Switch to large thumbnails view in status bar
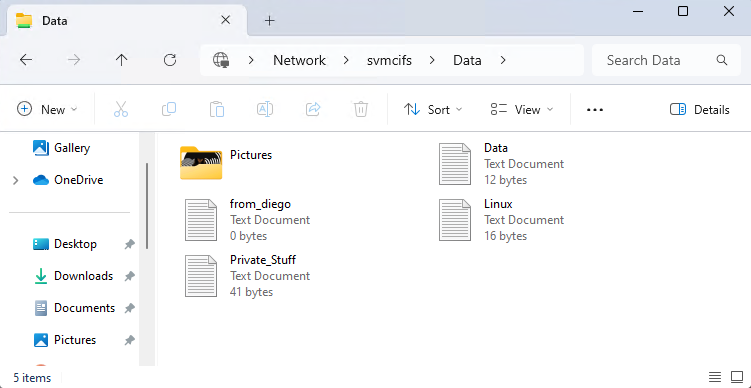The height and width of the screenshot is (388, 751). [x=737, y=377]
